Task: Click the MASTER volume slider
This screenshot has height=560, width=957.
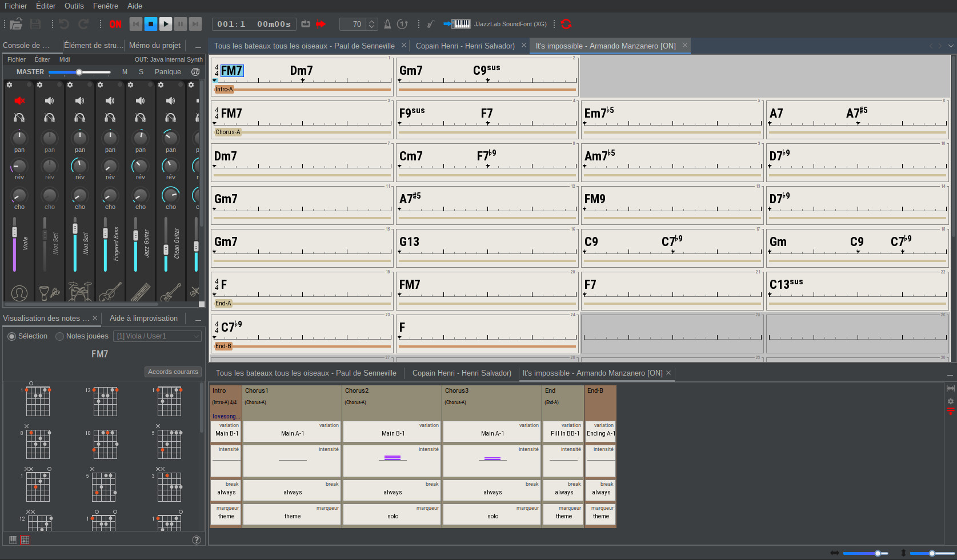Action: 79,72
